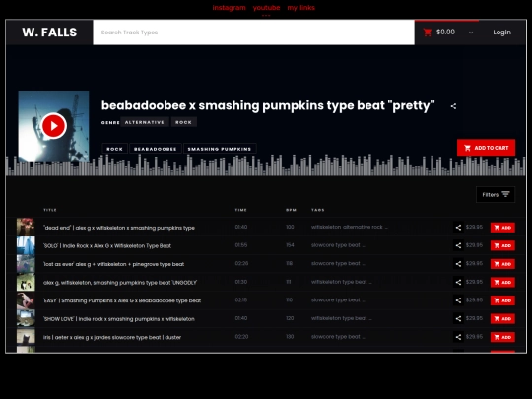
Task: Open "dead end" alex g track title
Action: pos(119,228)
